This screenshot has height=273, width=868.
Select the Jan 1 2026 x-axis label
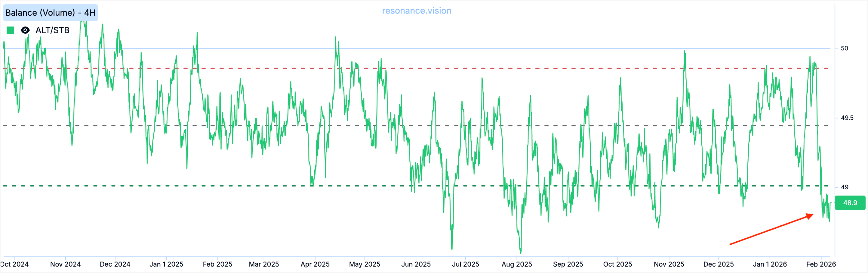pos(770,264)
